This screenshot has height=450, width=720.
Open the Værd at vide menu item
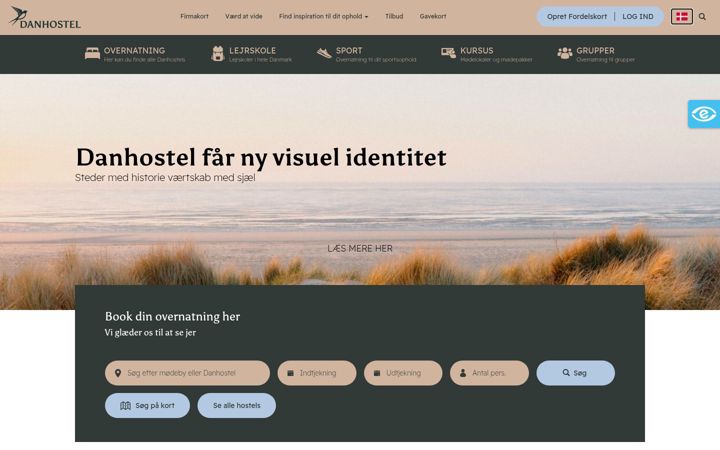click(243, 16)
